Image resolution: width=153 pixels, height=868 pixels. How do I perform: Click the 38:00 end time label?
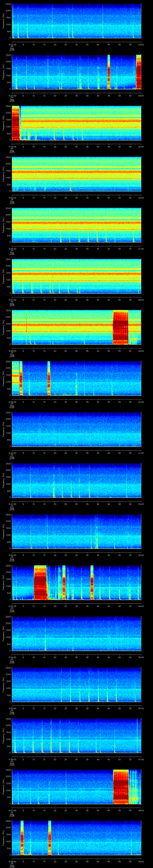141,810
